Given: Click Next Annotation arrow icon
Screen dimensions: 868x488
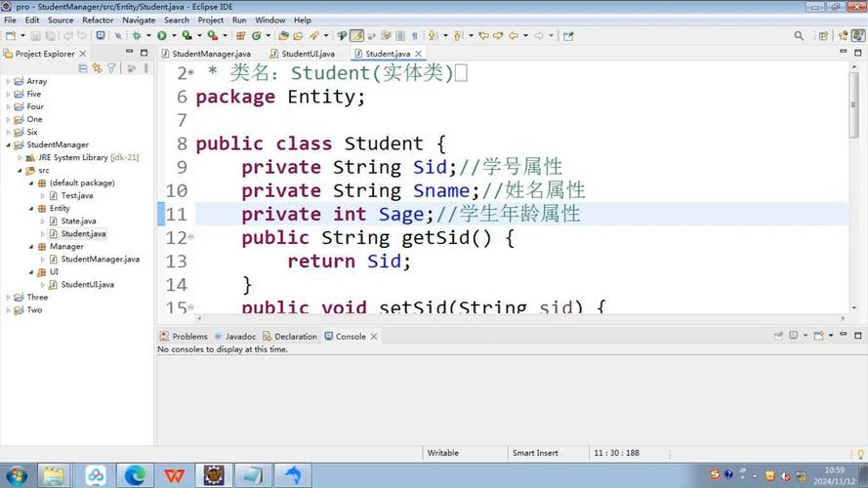Looking at the screenshot, I should pos(433,36).
